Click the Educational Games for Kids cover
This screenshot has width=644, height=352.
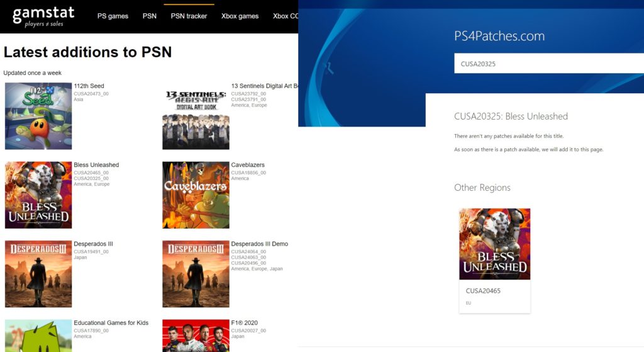(x=38, y=336)
